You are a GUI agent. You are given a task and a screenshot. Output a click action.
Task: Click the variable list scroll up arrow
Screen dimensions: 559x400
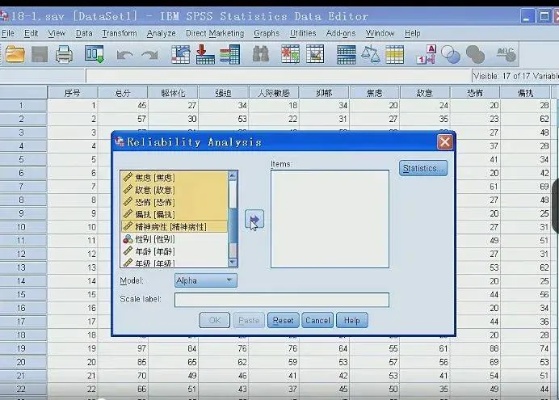coord(232,175)
